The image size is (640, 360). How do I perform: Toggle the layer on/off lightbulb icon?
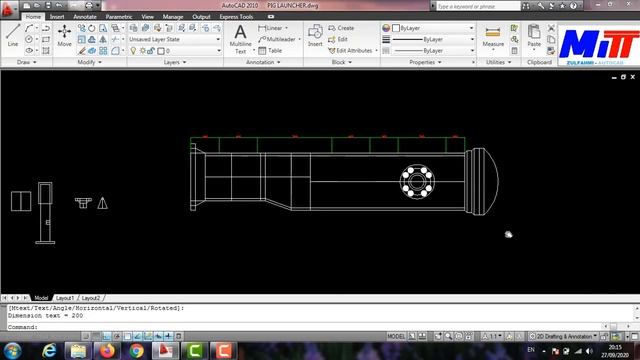[x=133, y=51]
